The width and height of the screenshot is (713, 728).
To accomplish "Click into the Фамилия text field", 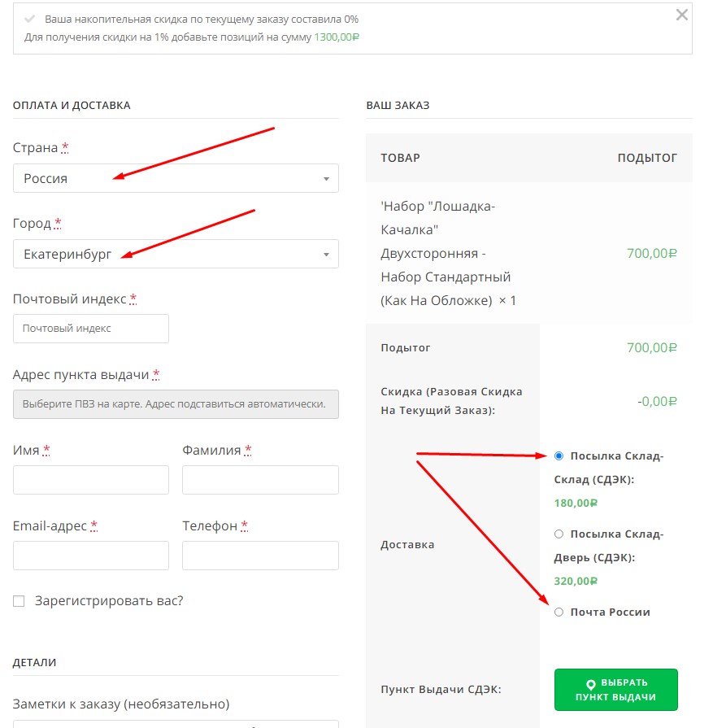I will point(260,480).
